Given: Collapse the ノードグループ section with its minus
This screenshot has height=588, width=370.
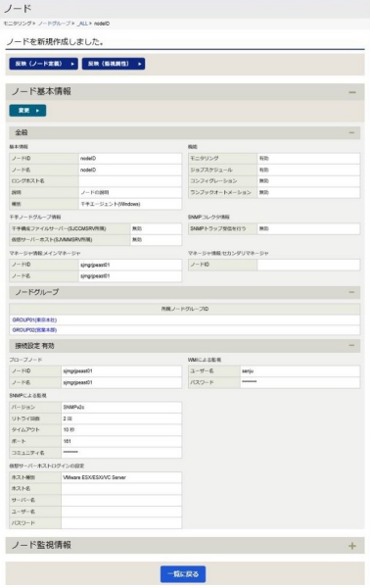Looking at the screenshot, I should [x=351, y=292].
